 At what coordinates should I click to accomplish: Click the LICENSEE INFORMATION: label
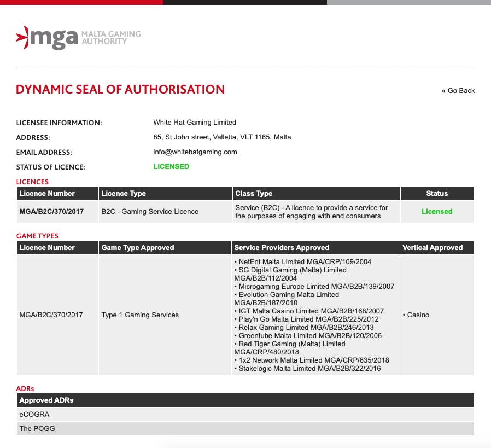(x=59, y=123)
